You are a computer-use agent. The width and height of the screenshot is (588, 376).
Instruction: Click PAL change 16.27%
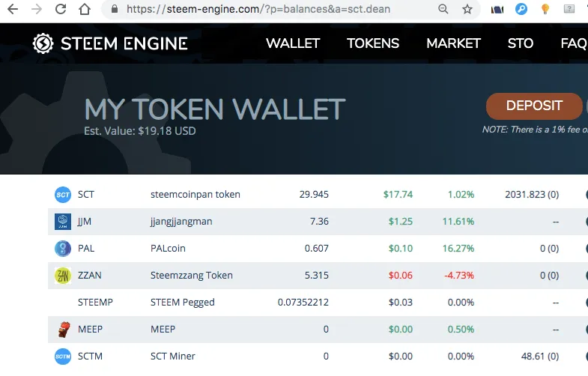(x=458, y=249)
